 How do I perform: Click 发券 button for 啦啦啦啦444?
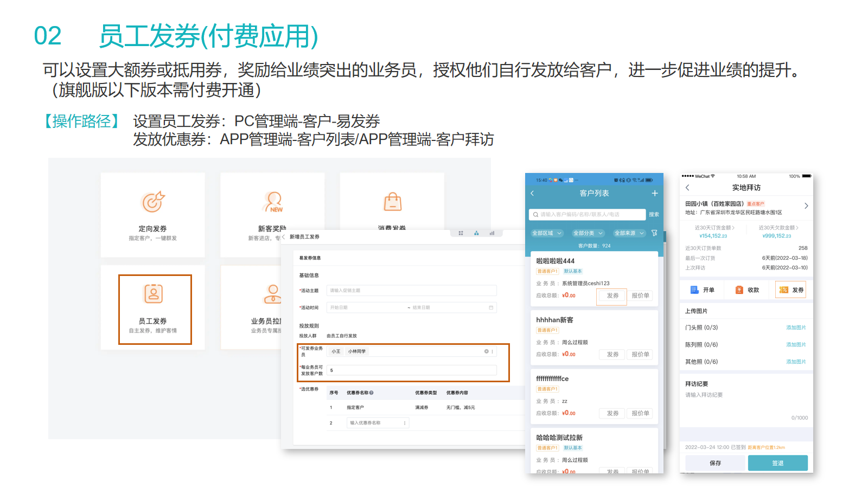tap(612, 296)
